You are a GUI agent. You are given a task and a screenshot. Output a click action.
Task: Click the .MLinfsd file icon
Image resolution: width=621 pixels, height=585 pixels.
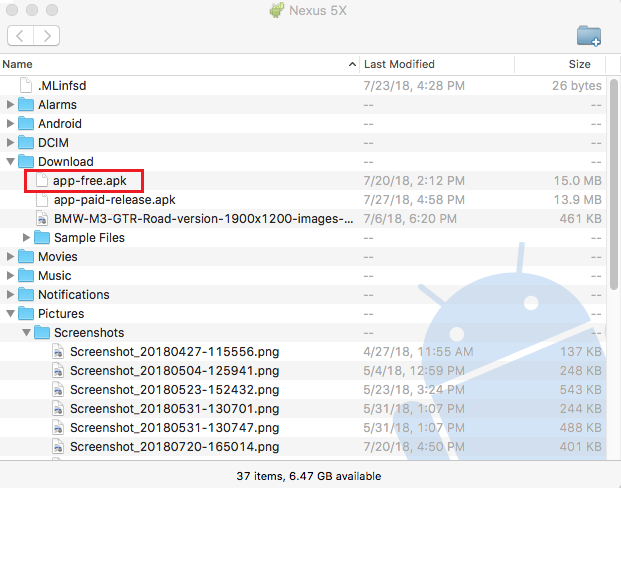[x=27, y=86]
